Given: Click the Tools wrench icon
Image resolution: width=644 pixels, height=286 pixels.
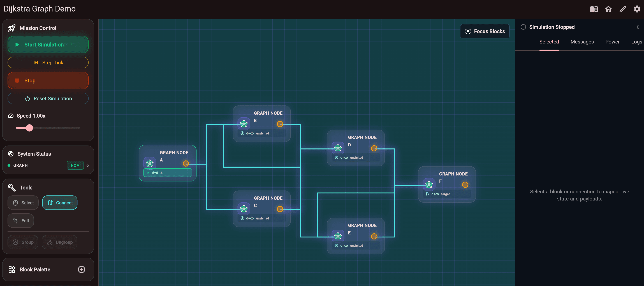Looking at the screenshot, I should coord(12,188).
